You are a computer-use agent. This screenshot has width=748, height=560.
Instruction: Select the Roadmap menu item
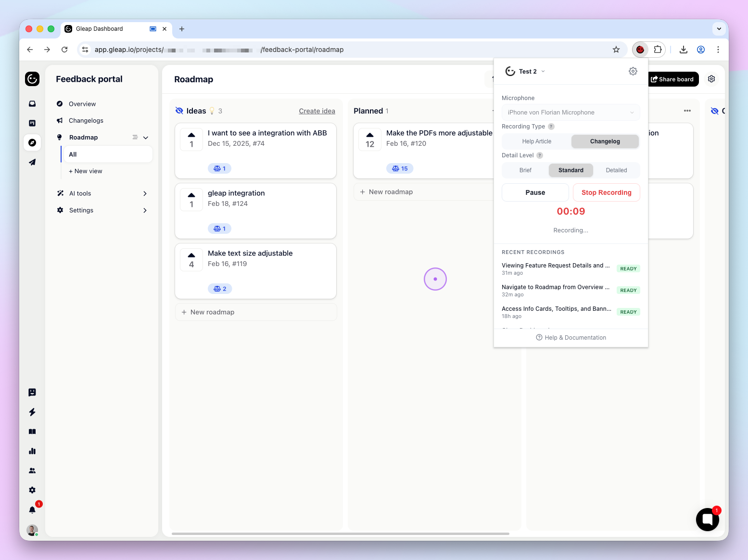pyautogui.click(x=83, y=138)
